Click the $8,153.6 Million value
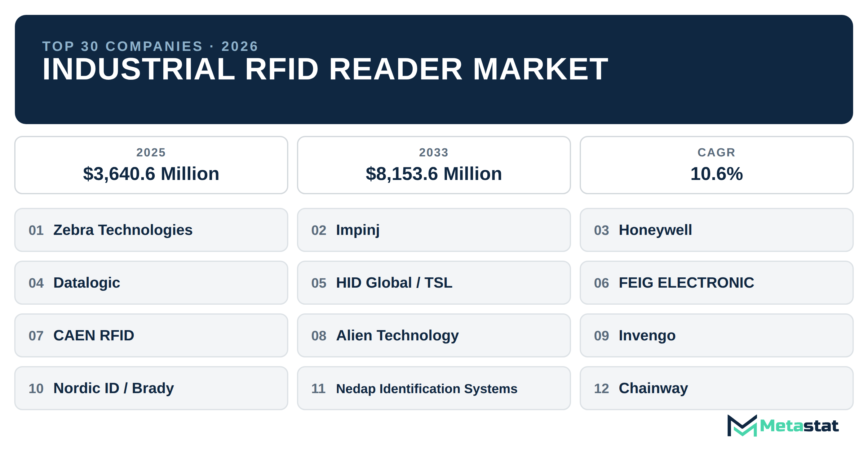This screenshot has width=868, height=453. pyautogui.click(x=434, y=174)
